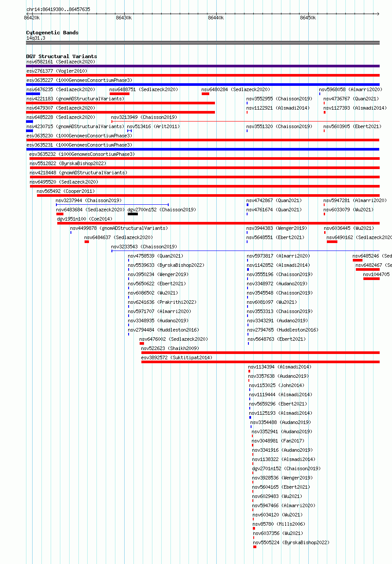Click the DGV Structural Variants track title
The image size is (392, 564).
click(x=61, y=56)
